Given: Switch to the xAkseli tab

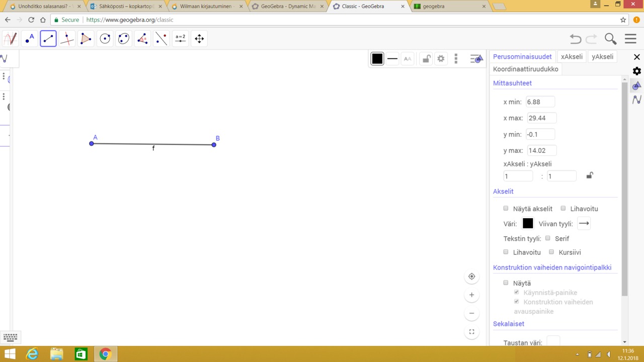Looking at the screenshot, I should [x=572, y=56].
